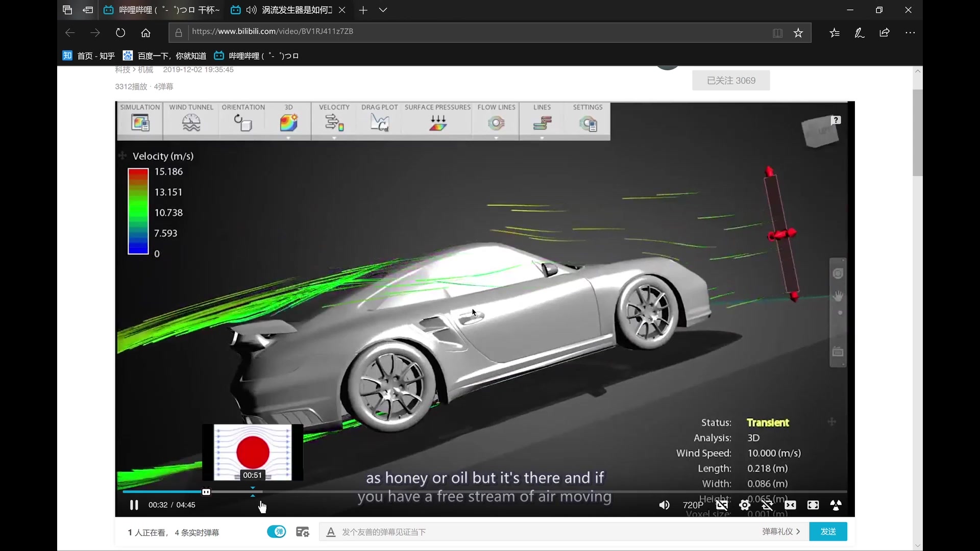Toggle subtitles/captions display

722,505
